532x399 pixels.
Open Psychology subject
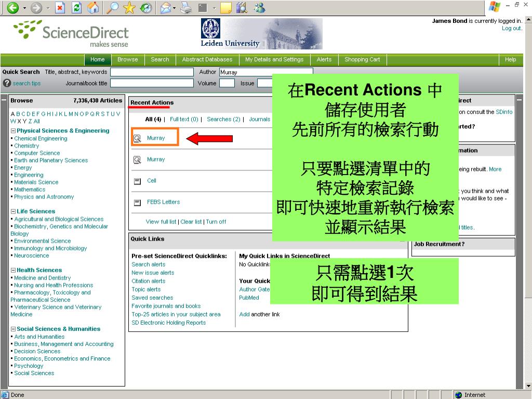[29, 366]
